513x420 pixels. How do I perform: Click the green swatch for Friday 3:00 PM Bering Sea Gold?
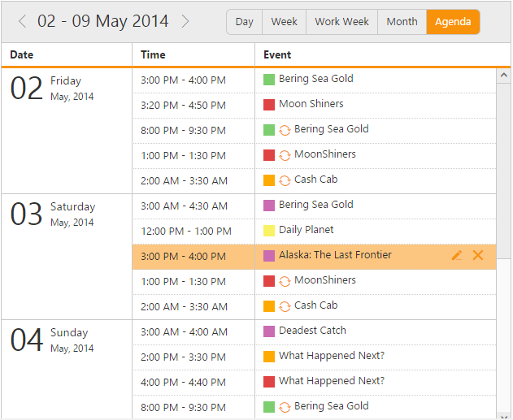pyautogui.click(x=269, y=80)
